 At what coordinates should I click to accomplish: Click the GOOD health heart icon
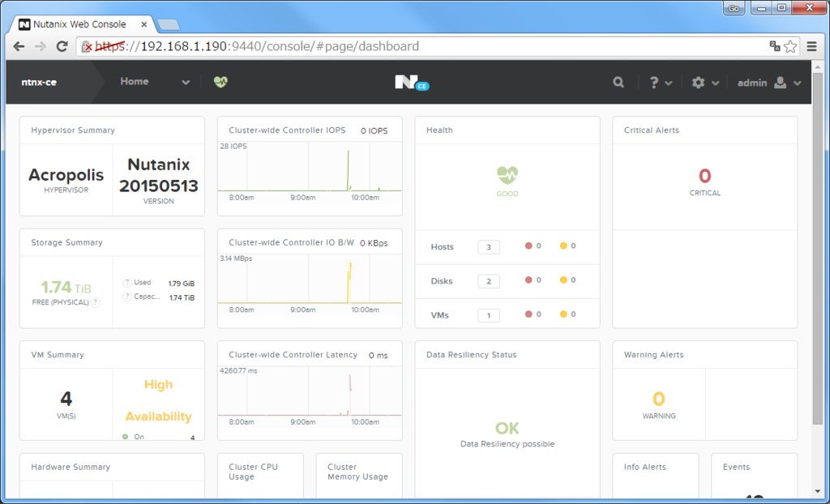[507, 175]
